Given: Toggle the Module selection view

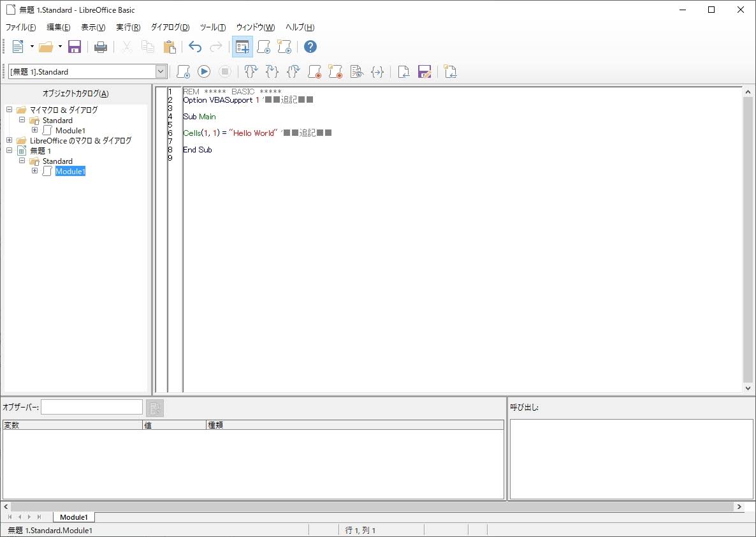Looking at the screenshot, I should point(242,46).
